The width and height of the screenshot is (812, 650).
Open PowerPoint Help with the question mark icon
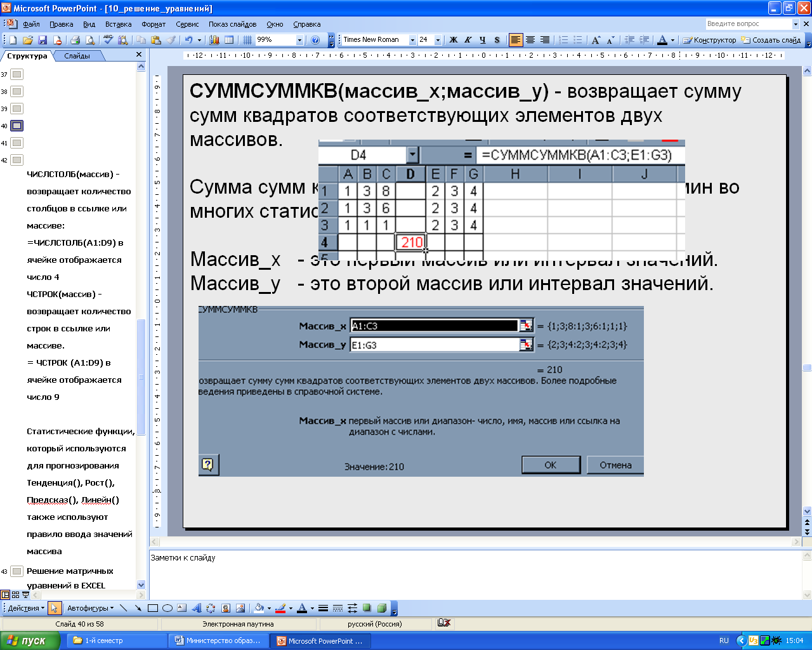click(x=315, y=40)
